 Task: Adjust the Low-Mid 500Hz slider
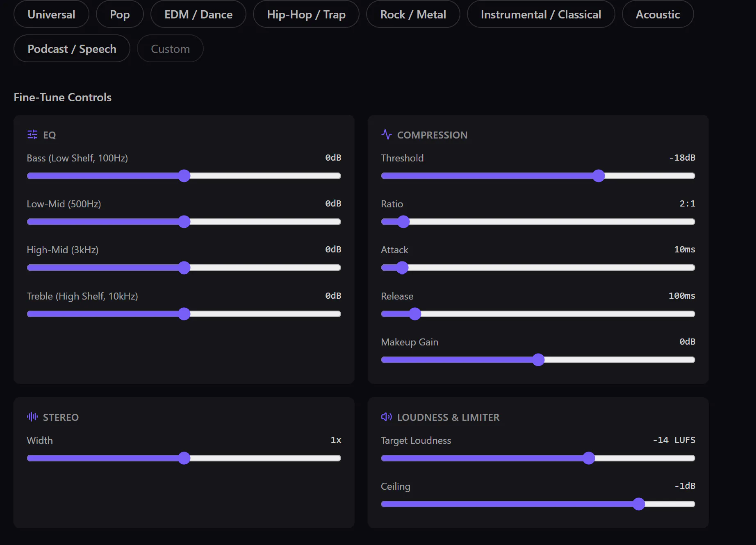click(x=184, y=222)
